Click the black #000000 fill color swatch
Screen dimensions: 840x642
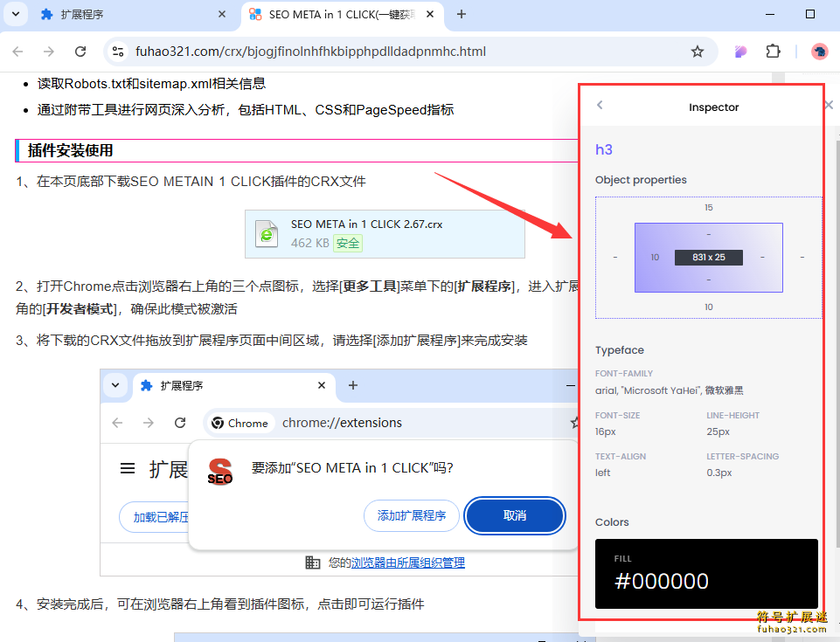[x=706, y=574]
